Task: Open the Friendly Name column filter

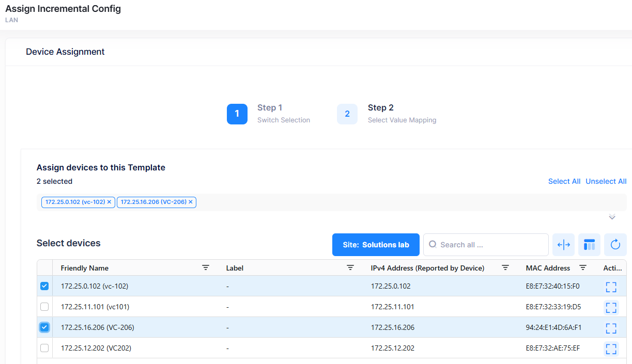Action: click(206, 267)
